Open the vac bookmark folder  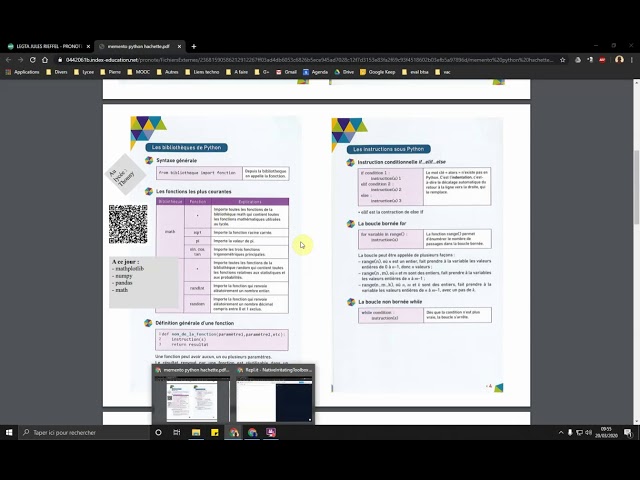pos(443,72)
